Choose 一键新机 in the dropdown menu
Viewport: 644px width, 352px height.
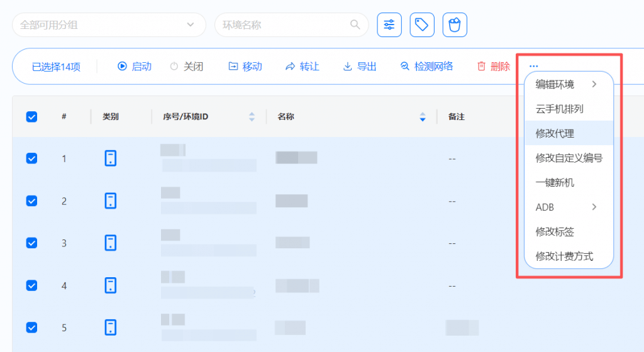pos(555,182)
